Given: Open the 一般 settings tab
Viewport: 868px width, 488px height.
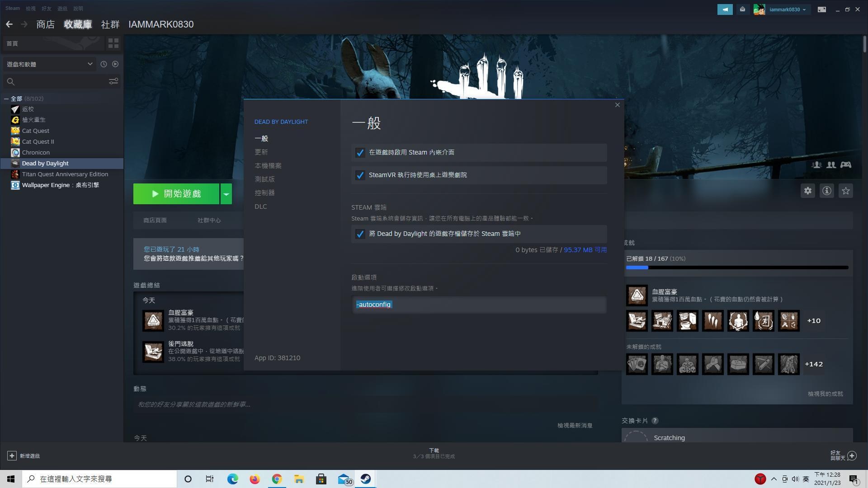Looking at the screenshot, I should pyautogui.click(x=261, y=139).
